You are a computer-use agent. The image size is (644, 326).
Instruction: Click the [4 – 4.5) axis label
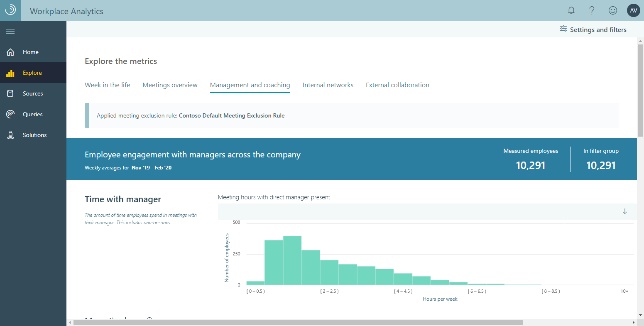pos(403,291)
